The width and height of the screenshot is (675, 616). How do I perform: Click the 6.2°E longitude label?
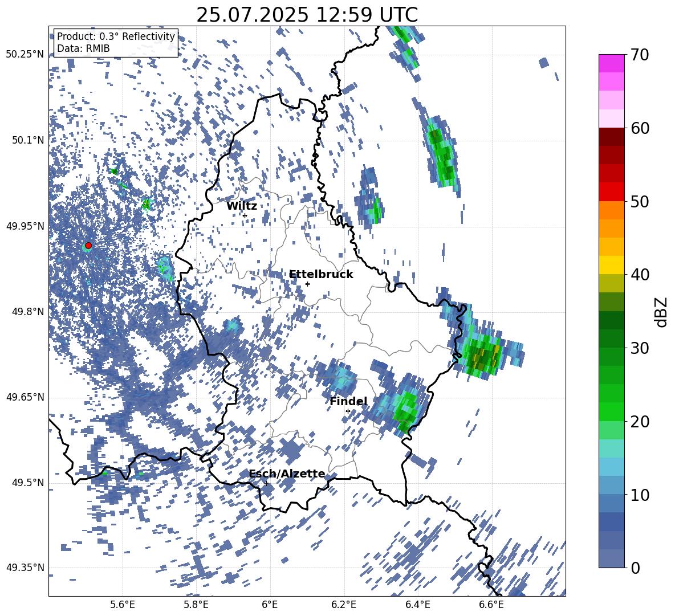tap(344, 605)
